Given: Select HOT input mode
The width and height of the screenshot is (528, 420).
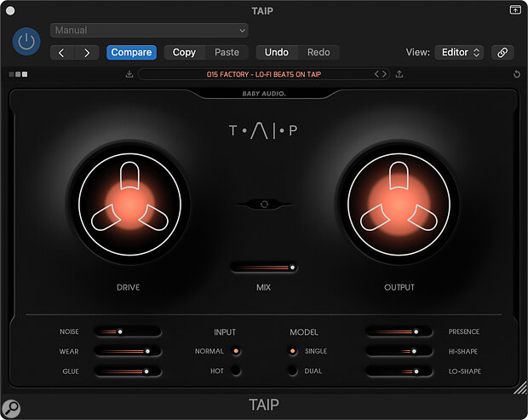Looking at the screenshot, I should click(x=236, y=371).
